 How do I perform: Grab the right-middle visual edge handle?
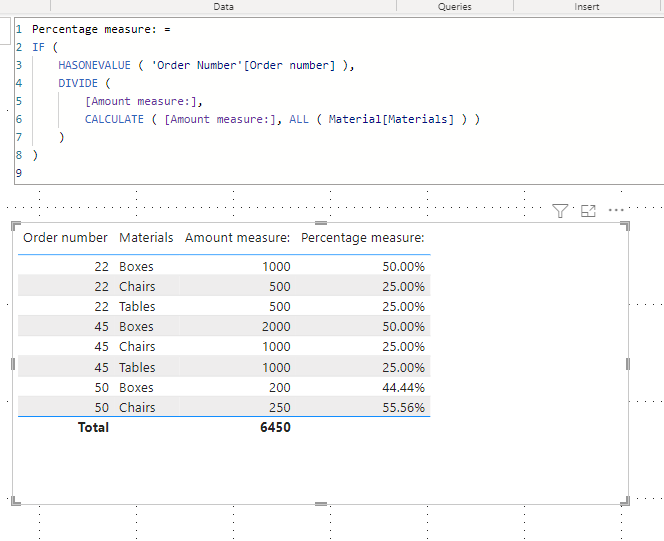(x=628, y=364)
